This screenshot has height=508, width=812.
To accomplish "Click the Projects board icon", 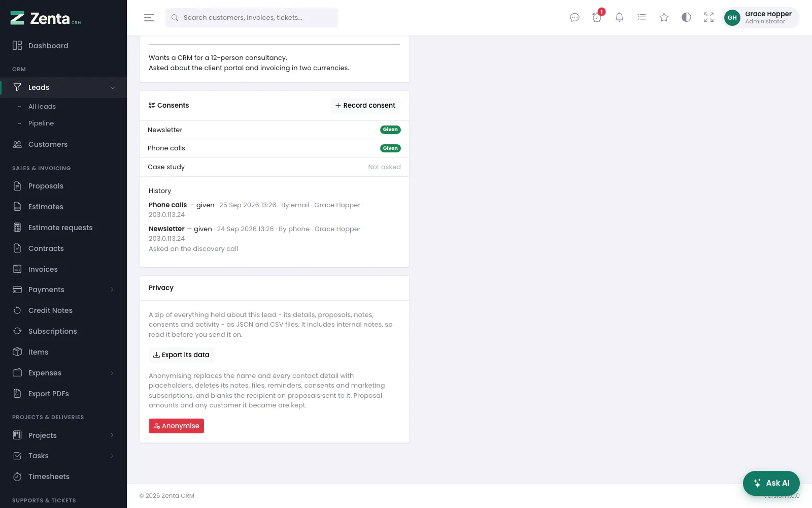I will point(17,435).
